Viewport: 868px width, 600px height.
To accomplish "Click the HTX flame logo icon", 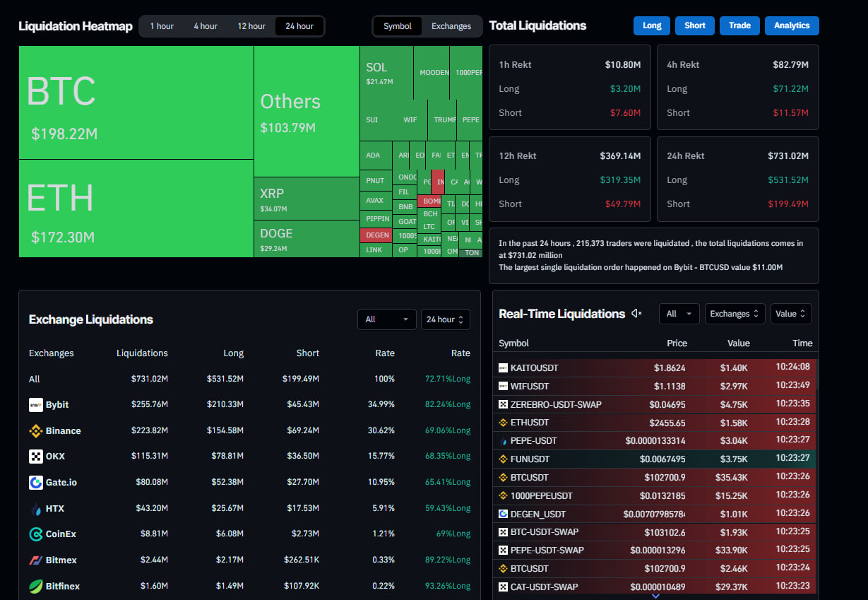I will 36,509.
